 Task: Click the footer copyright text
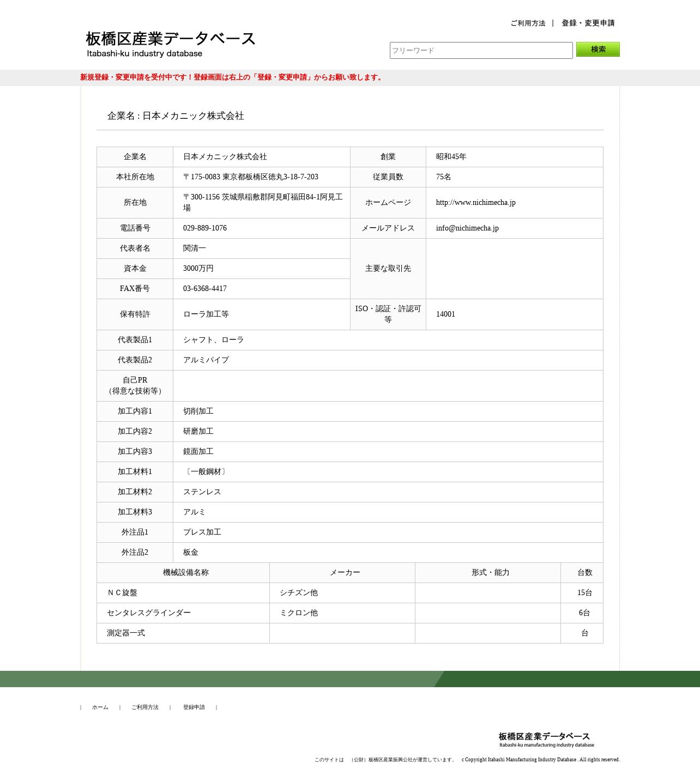(x=541, y=760)
